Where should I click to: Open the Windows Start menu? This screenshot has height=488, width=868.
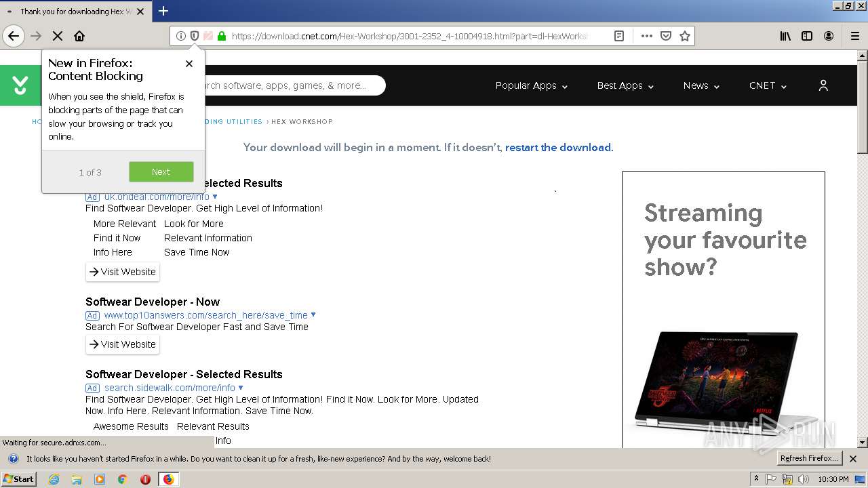(19, 479)
